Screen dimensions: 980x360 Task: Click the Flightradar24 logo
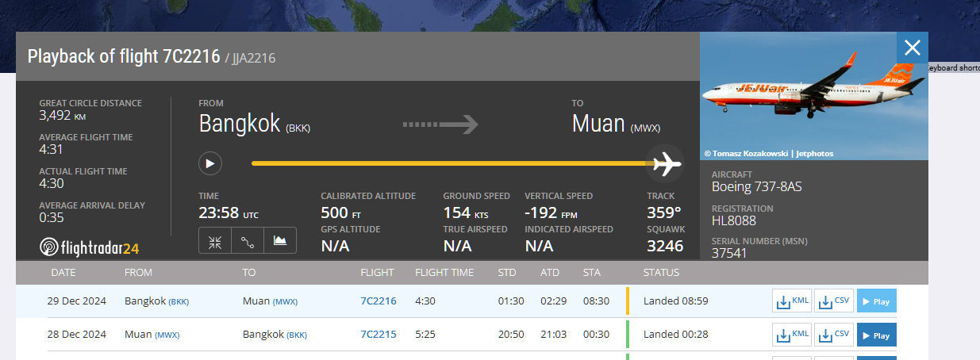tap(90, 247)
